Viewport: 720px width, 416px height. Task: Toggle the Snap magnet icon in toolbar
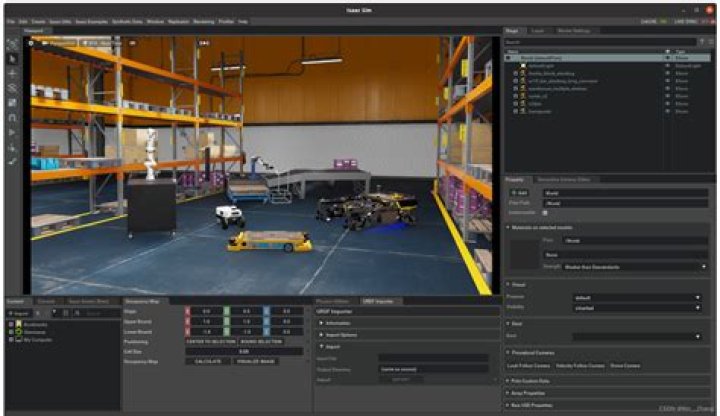point(12,118)
